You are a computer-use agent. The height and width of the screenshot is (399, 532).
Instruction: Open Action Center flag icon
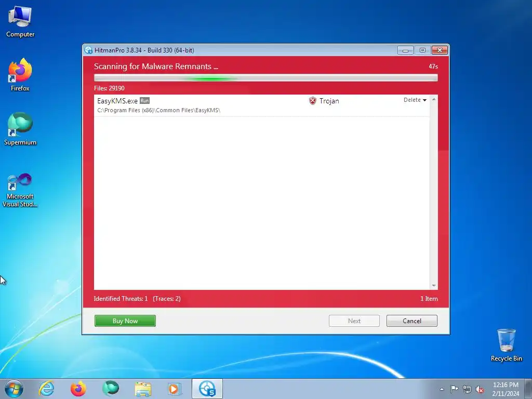454,389
